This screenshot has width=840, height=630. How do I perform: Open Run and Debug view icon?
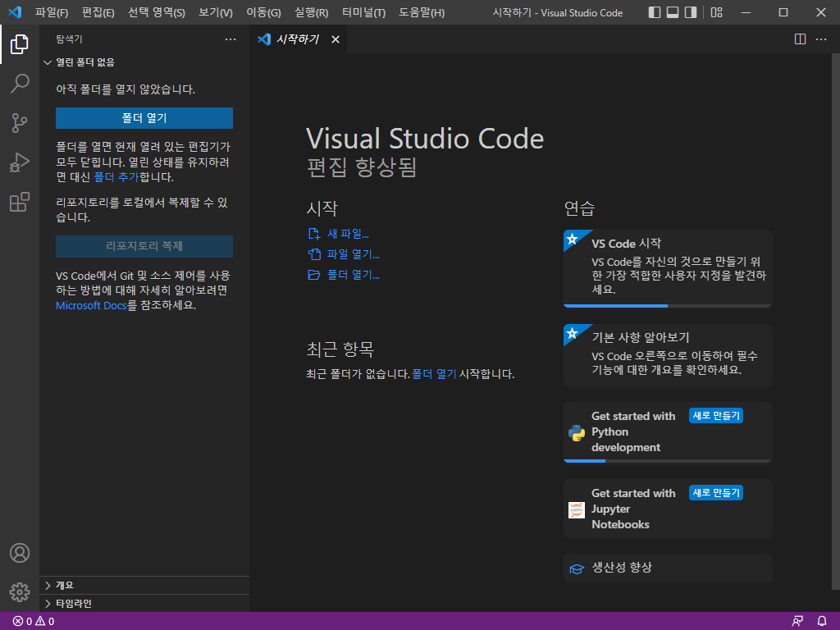(x=20, y=162)
